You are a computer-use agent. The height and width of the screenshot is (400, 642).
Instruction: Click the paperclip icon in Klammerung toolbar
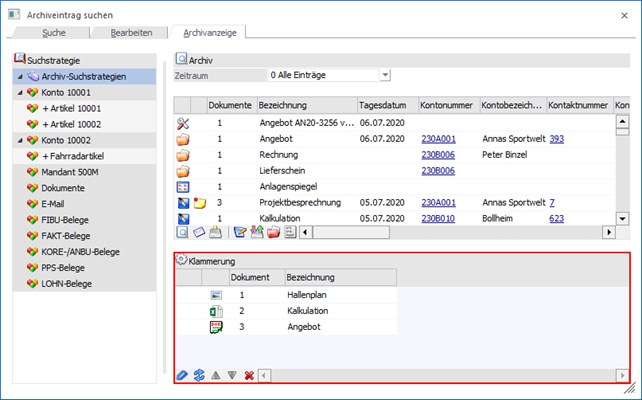[x=182, y=376]
